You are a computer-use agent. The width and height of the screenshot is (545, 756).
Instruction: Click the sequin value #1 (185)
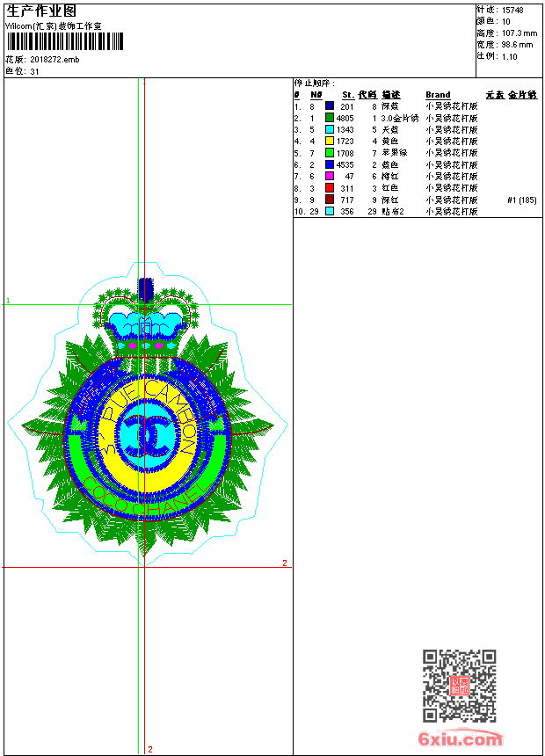tap(522, 200)
